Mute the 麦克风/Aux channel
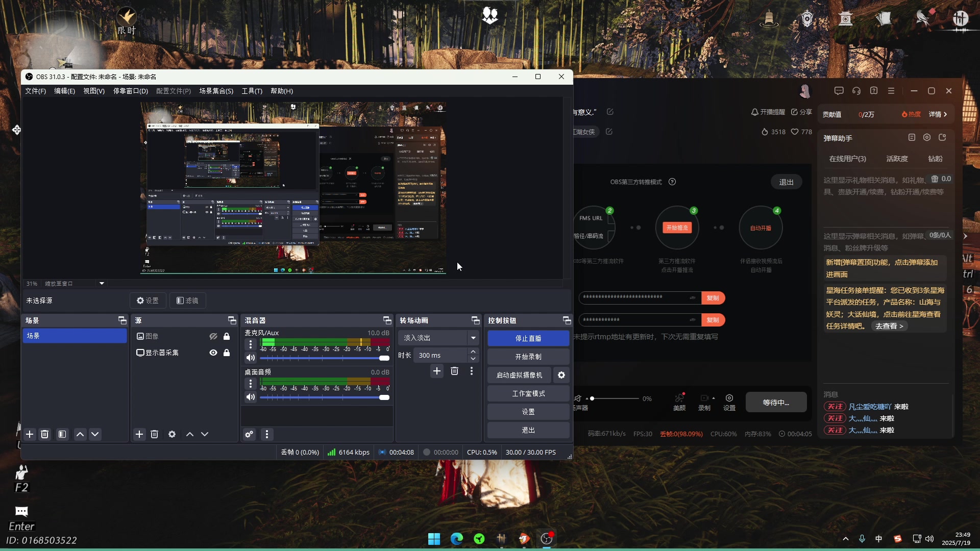The image size is (980, 551). tap(251, 358)
